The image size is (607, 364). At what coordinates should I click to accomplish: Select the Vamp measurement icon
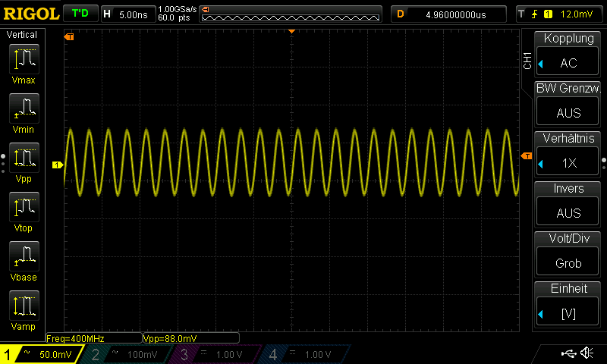pyautogui.click(x=24, y=305)
